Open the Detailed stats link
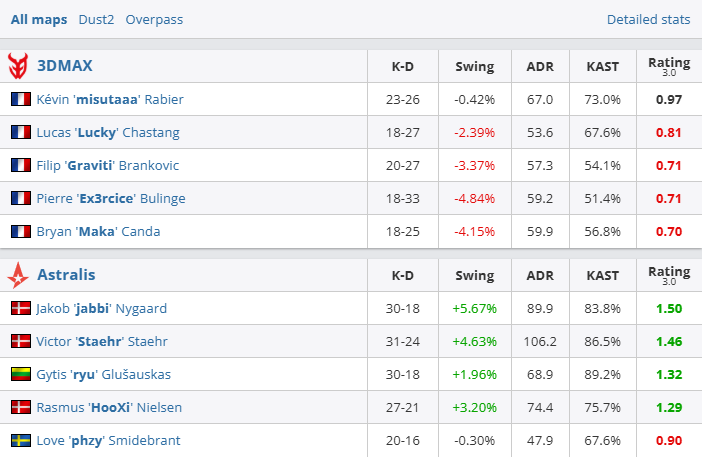Screen dimensions: 702x457 point(648,19)
